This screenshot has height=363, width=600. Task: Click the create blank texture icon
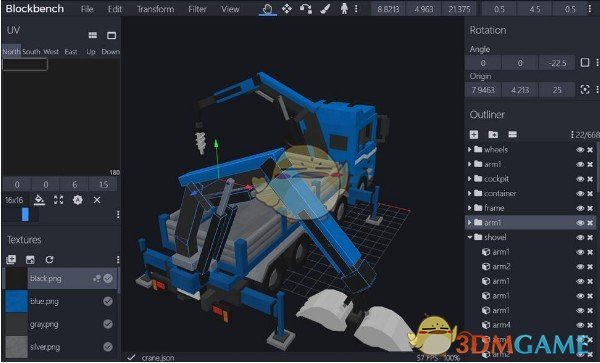coord(30,260)
